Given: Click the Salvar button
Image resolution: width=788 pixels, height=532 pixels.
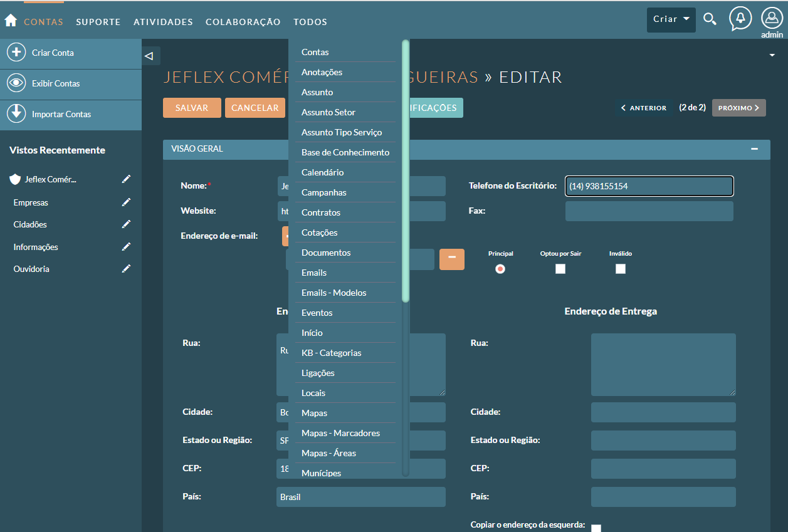Looking at the screenshot, I should coord(192,108).
